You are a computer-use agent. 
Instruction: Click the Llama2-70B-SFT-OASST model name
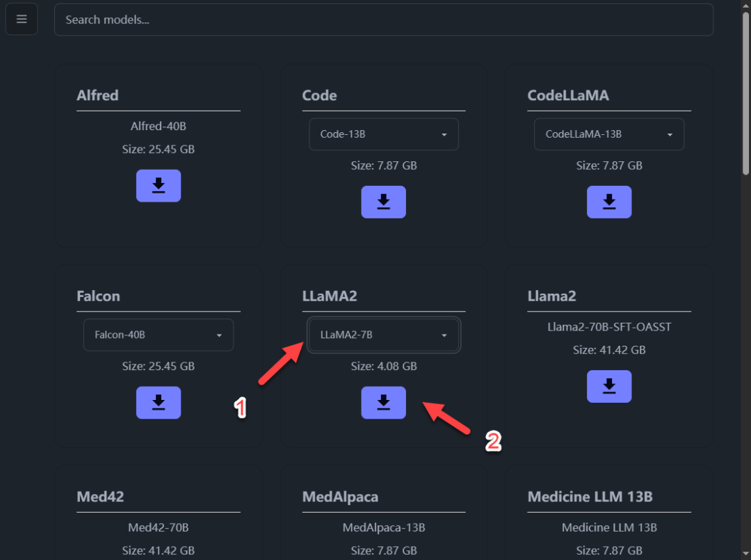click(x=609, y=327)
